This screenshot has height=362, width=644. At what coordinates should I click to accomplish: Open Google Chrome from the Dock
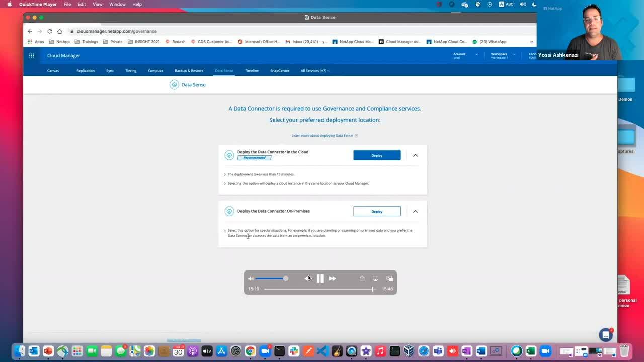click(x=250, y=351)
